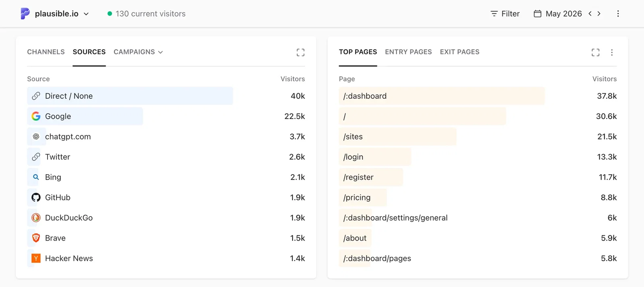Filter by the / root page
This screenshot has height=287, width=644.
pos(345,116)
